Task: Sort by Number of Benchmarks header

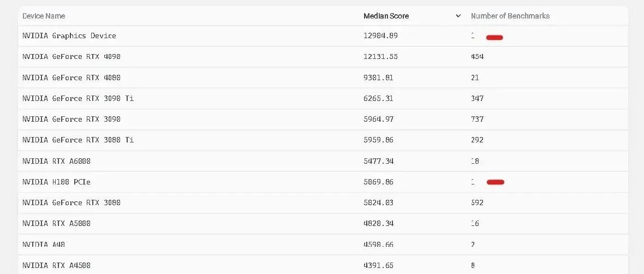Action: (x=510, y=16)
